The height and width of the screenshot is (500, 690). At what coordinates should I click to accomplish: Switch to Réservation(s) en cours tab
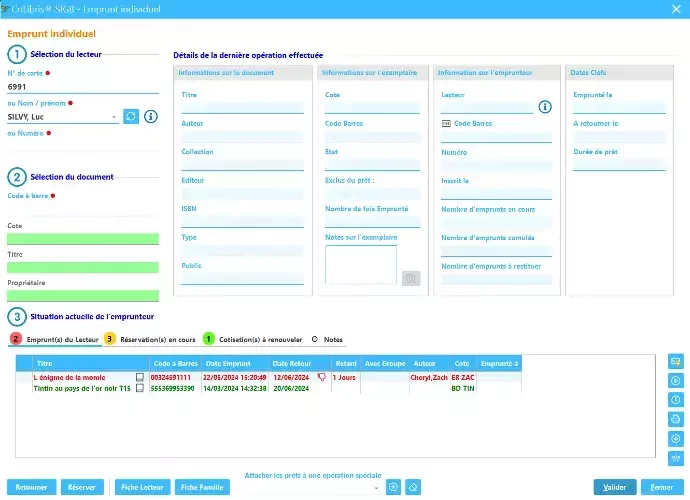coord(149,340)
